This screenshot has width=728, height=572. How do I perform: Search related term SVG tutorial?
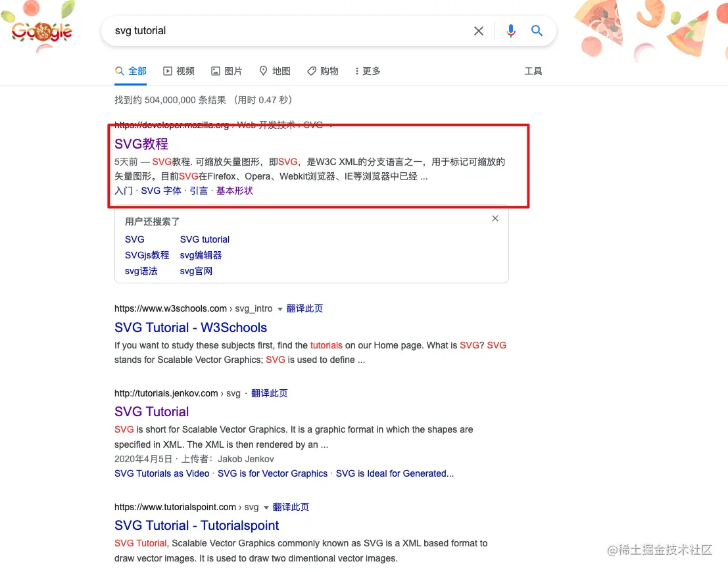click(205, 239)
